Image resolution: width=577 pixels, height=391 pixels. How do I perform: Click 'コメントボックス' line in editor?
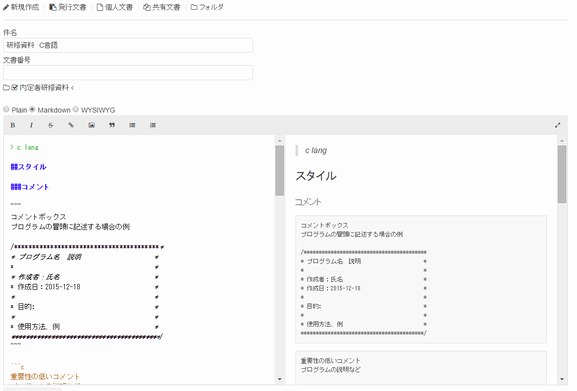(39, 217)
